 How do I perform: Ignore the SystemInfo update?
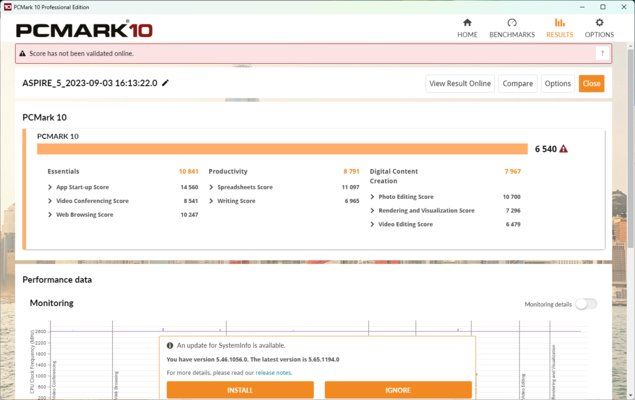coord(398,390)
